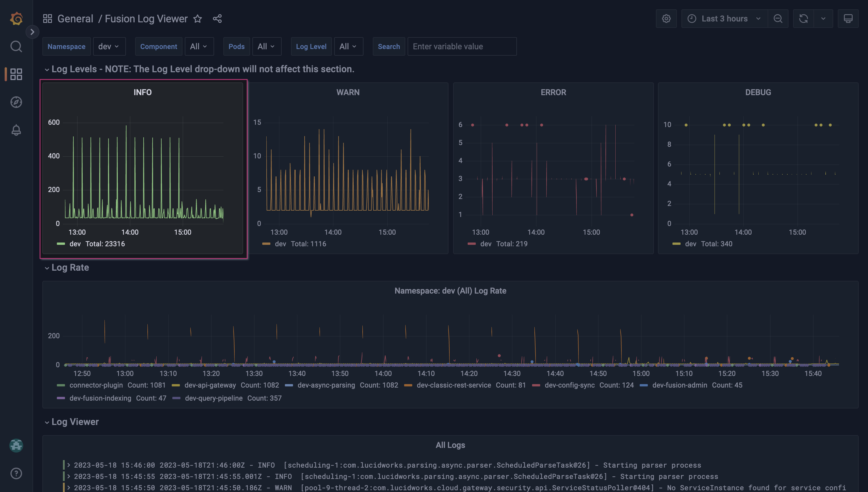868x492 pixels.
Task: Toggle the dev series in the INFO legend
Action: coord(75,244)
